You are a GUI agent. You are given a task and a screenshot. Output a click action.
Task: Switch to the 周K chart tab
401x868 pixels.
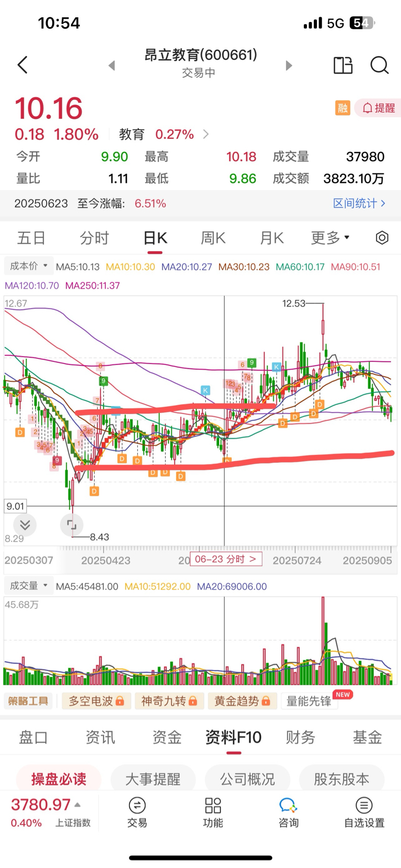(x=213, y=238)
